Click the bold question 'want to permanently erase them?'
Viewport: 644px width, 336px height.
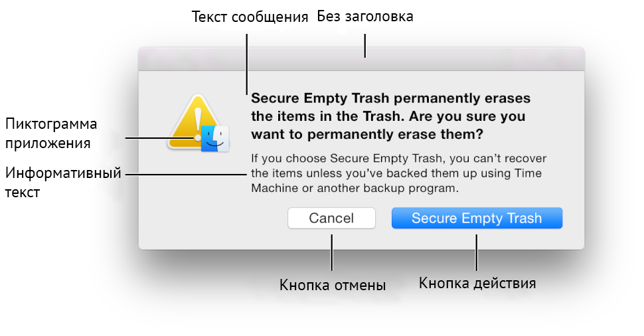(366, 134)
